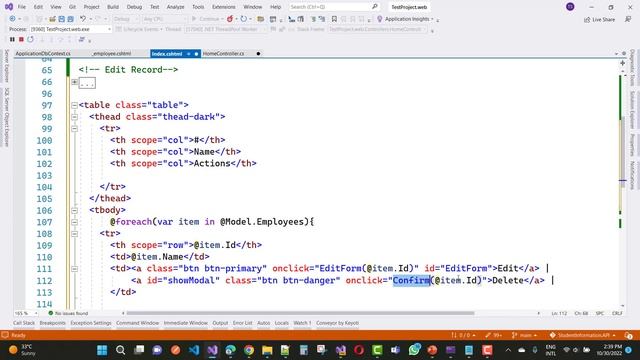Collapse the tr element on line 99

point(74,129)
